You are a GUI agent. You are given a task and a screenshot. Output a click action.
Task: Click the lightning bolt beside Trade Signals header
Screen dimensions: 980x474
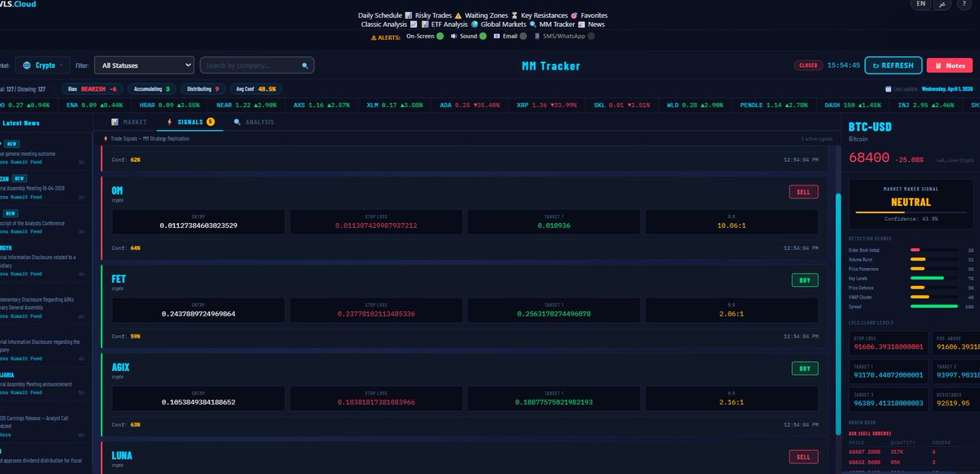[x=105, y=139]
